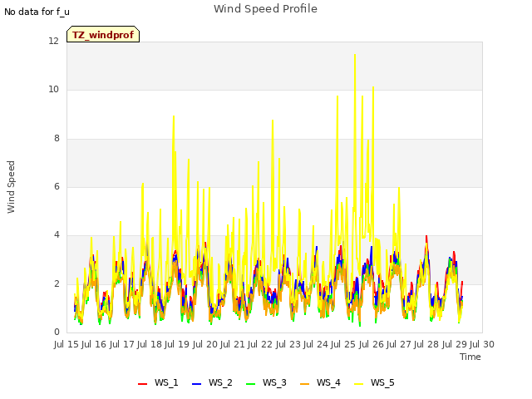Click the y-axis value 0
This screenshot has height=399, width=532.
pos(57,332)
